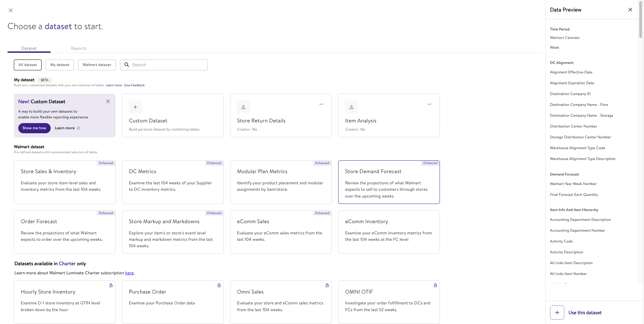This screenshot has height=324, width=644.
Task: Close the dataset chooser with the top-left X
Action: point(10,10)
